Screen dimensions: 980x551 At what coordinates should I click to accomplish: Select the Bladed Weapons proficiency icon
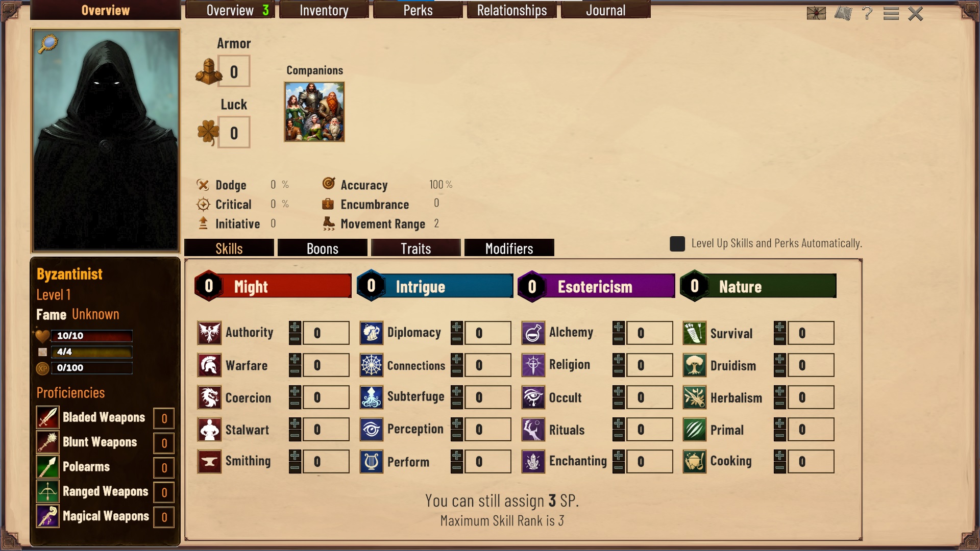pyautogui.click(x=47, y=417)
